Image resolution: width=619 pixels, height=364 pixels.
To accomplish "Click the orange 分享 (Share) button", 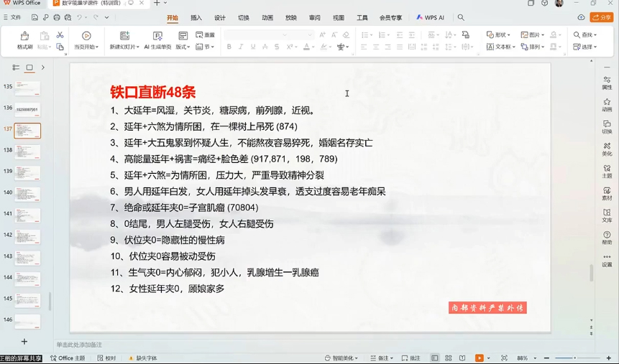I will click(600, 17).
